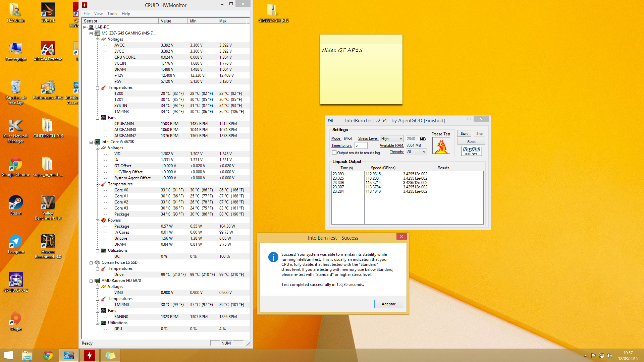Collapse the AMD Radeon HD 6970 node
Viewport: 644px width, 362px height.
click(91, 281)
